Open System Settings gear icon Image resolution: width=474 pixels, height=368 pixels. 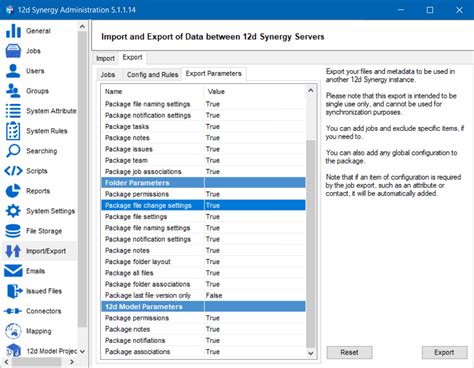click(x=13, y=211)
